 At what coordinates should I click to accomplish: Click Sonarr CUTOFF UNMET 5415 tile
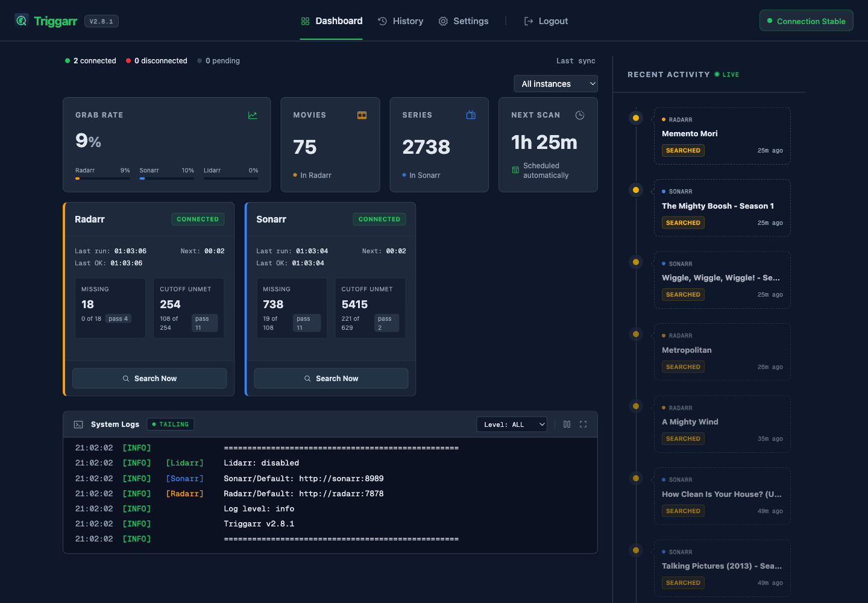(x=370, y=308)
